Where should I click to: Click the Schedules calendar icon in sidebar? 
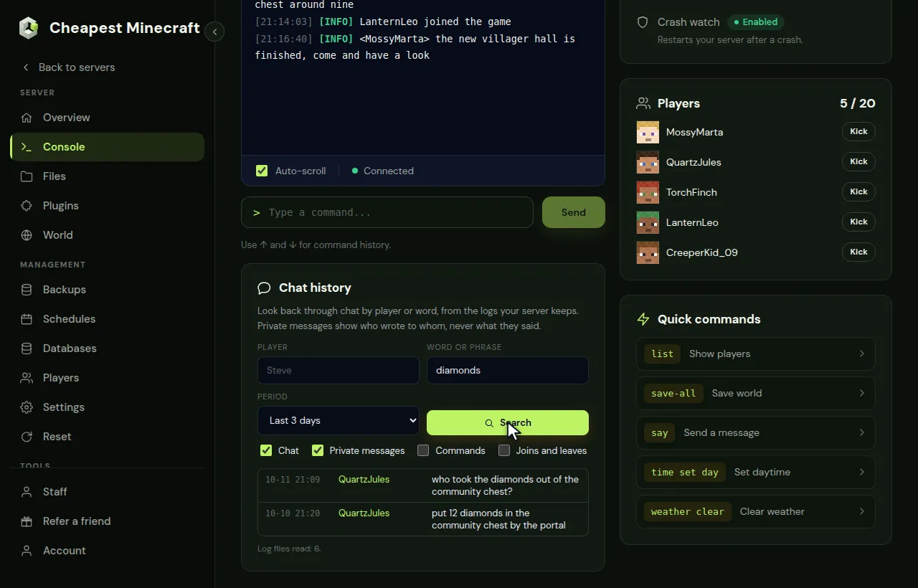(27, 319)
